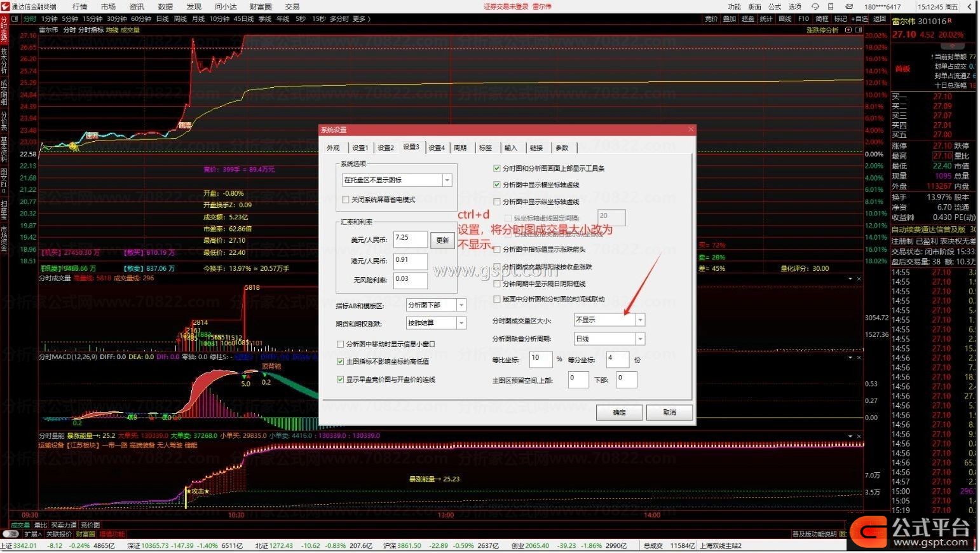980x553 pixels.
Task: Open the 行情 menu
Action: tap(80, 6)
